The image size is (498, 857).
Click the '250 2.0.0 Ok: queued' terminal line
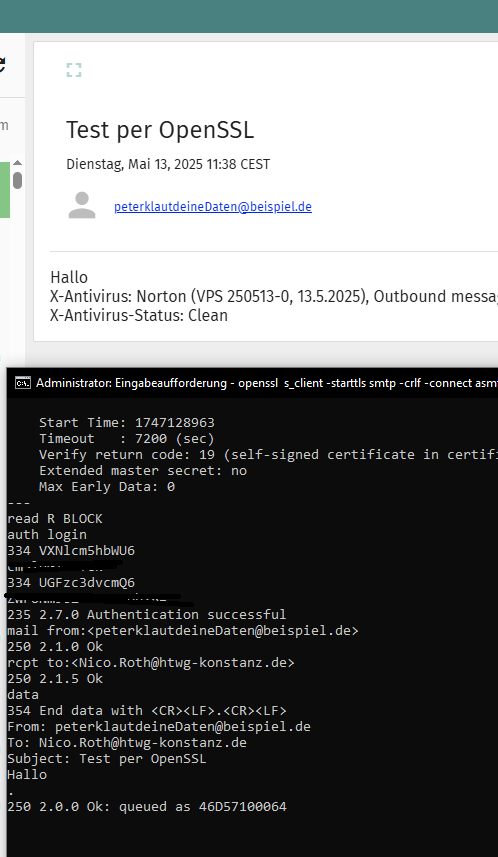coord(147,807)
